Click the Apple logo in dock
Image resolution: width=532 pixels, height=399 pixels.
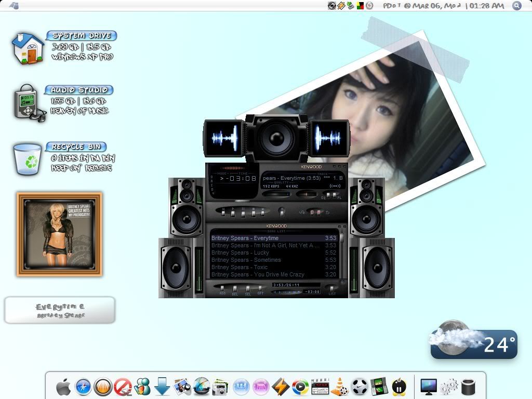63,387
